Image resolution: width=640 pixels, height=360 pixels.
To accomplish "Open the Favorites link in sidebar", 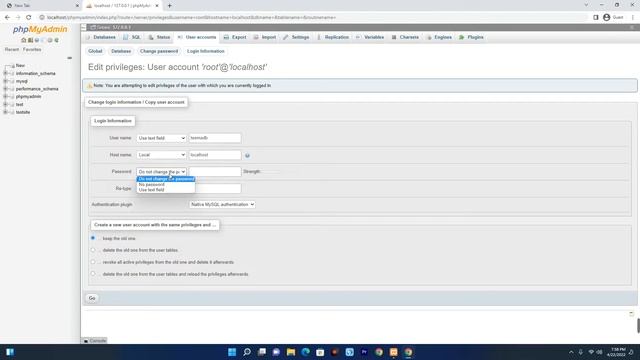I will click(x=32, y=49).
